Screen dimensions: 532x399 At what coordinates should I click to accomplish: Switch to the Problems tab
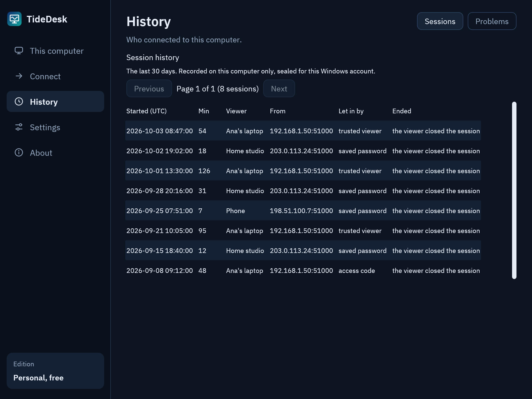492,21
